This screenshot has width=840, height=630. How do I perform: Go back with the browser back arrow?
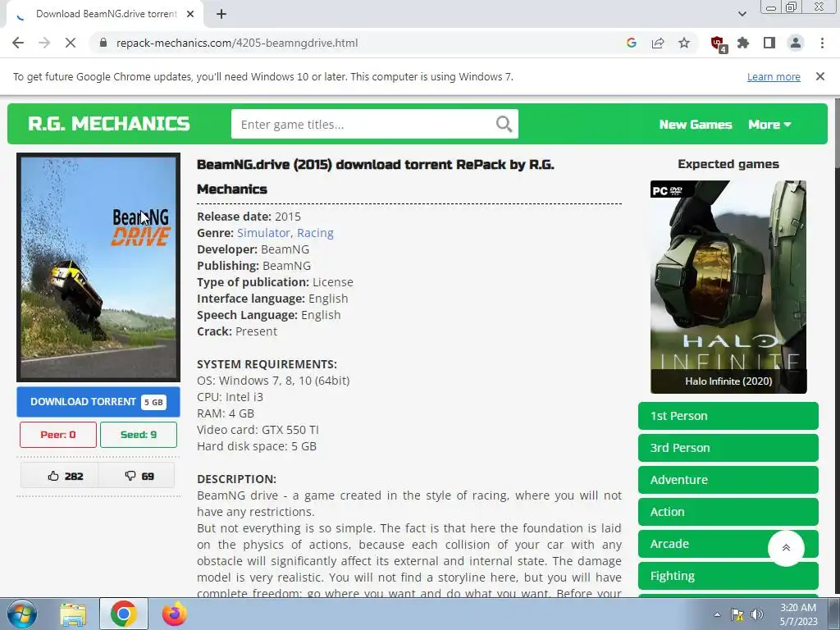tap(18, 43)
